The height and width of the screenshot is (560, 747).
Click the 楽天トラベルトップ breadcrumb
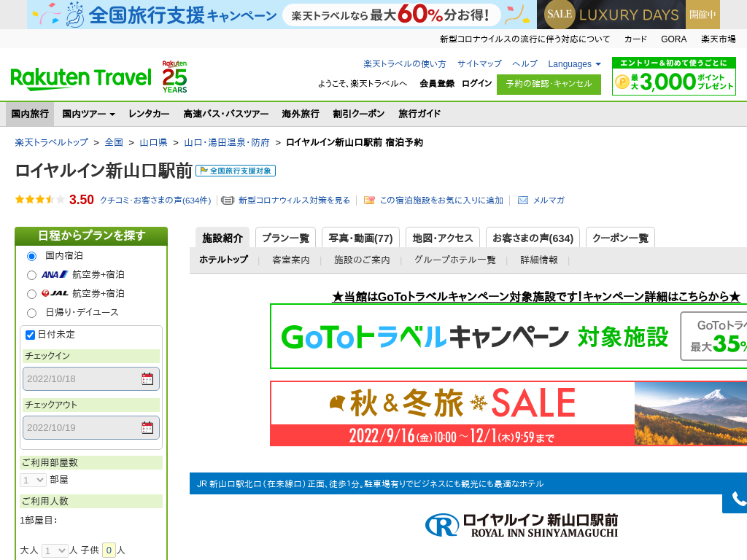click(52, 142)
